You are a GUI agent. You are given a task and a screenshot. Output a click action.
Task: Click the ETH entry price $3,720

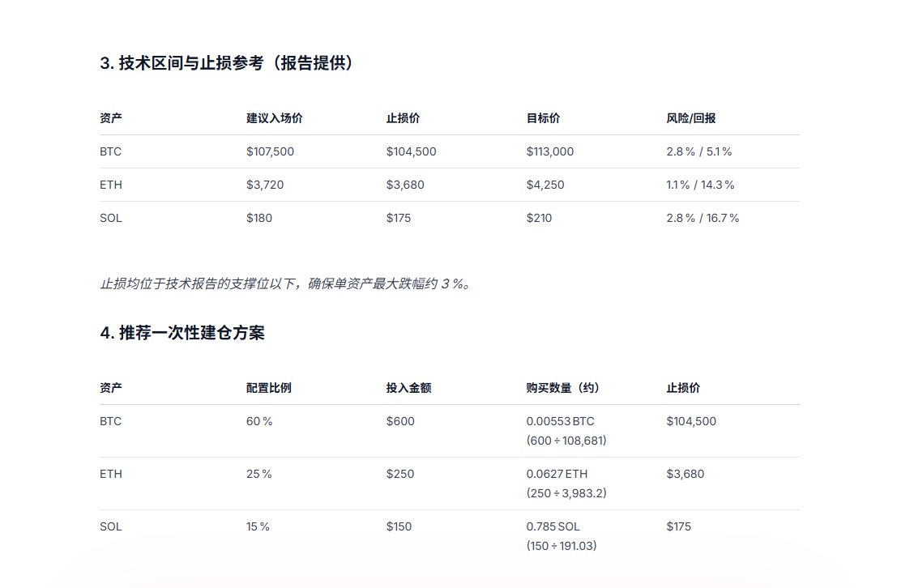(x=265, y=185)
